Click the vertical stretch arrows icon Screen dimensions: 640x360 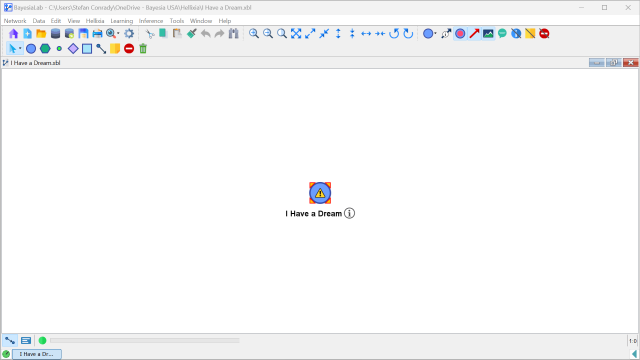338,33
